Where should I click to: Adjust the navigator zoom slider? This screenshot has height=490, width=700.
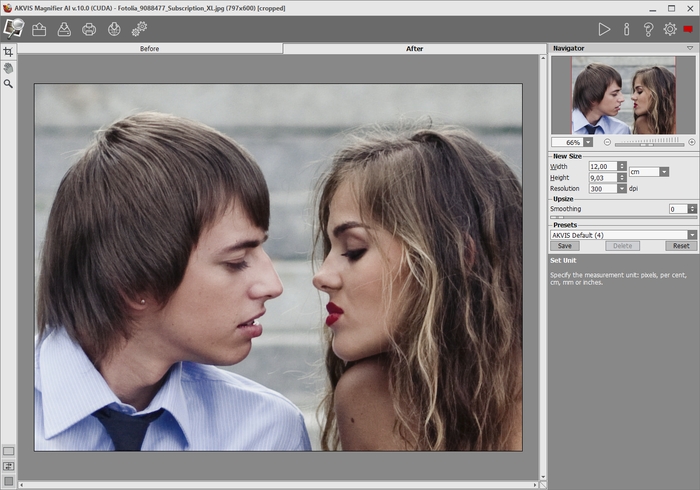point(649,143)
